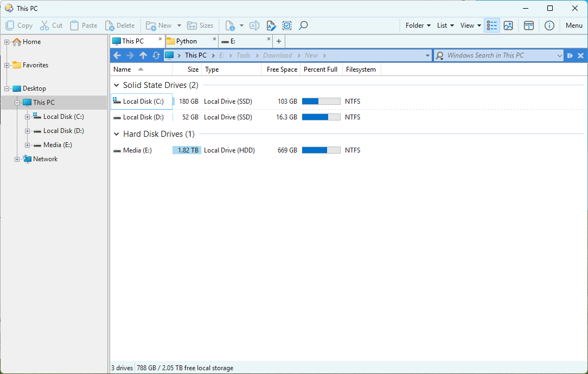588x374 pixels.
Task: Click the Cut scissors button
Action: click(x=52, y=26)
